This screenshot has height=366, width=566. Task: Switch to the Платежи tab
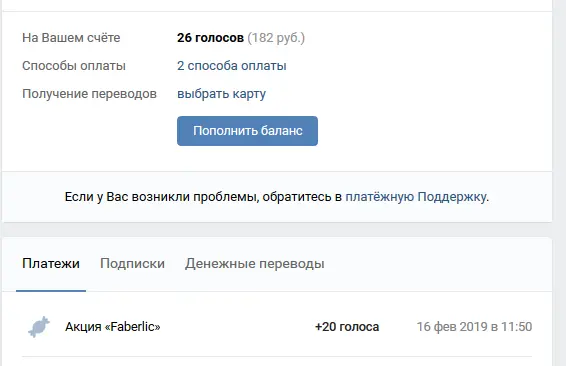click(x=51, y=263)
